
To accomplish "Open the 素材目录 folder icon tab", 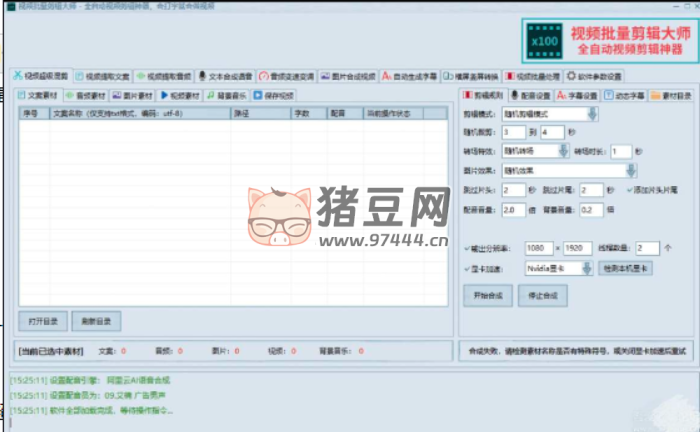I will [x=655, y=95].
